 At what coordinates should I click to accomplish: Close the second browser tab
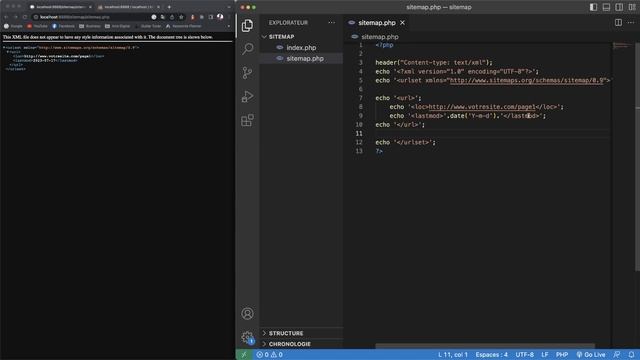[158, 7]
